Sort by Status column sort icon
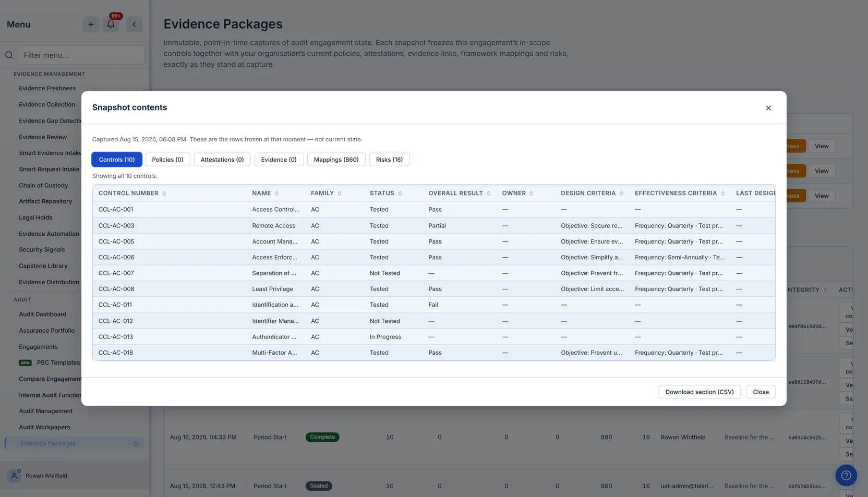Viewport: 868px width, 497px height. pyautogui.click(x=400, y=193)
